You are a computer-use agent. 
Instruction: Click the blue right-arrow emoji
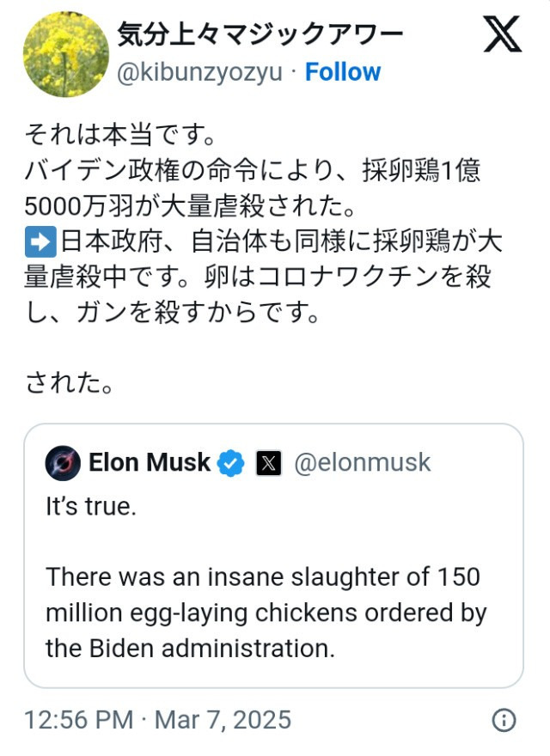40,241
